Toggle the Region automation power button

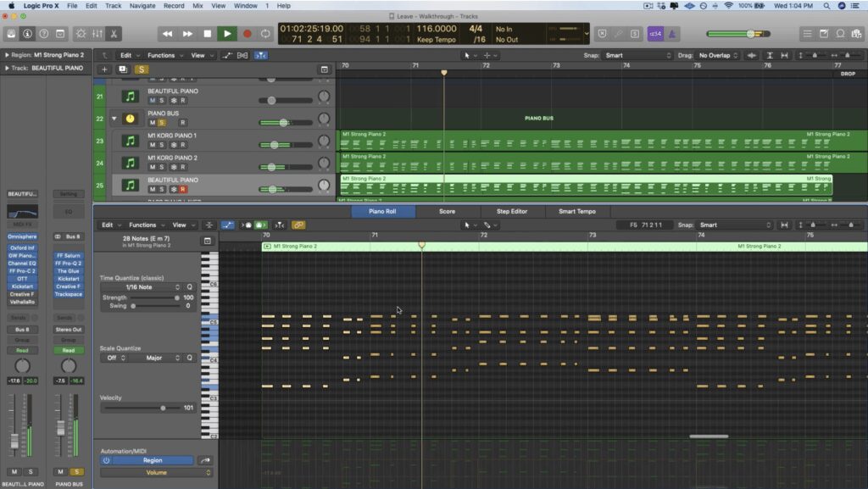click(x=106, y=460)
